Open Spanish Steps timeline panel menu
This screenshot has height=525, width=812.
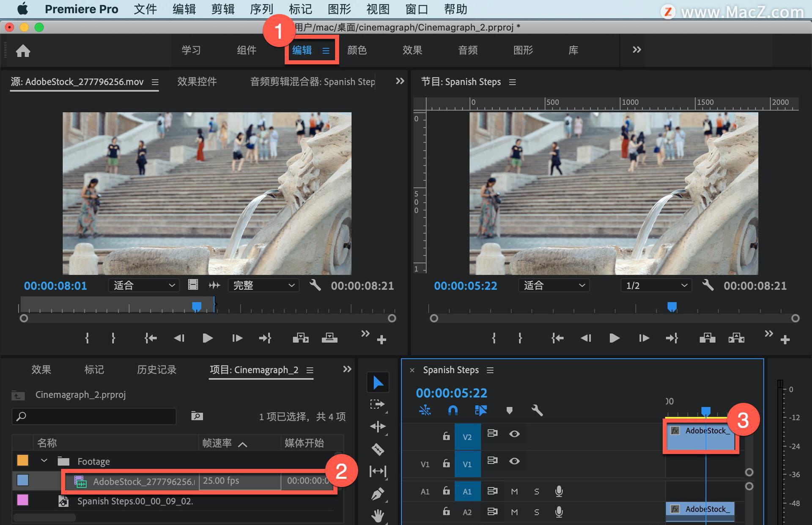click(490, 370)
